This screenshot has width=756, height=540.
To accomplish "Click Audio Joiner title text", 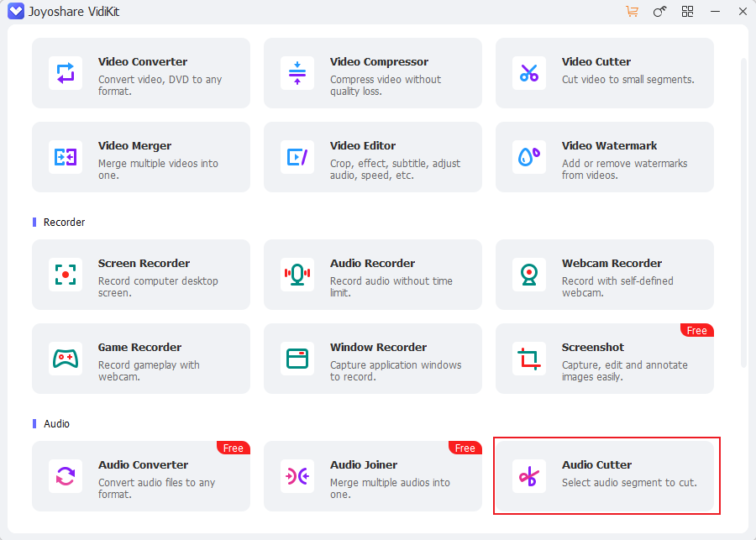I will pyautogui.click(x=364, y=464).
